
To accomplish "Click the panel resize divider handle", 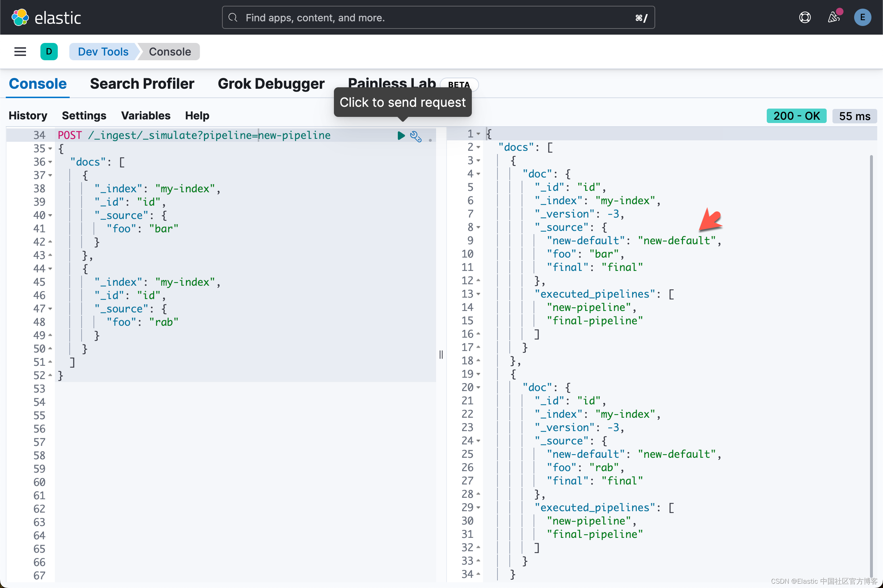I will tap(441, 354).
